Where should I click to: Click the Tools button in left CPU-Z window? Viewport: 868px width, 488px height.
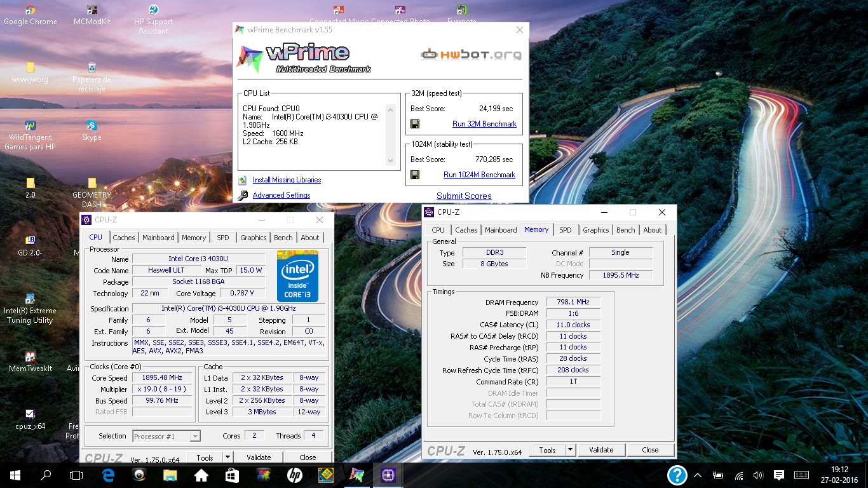click(x=205, y=457)
